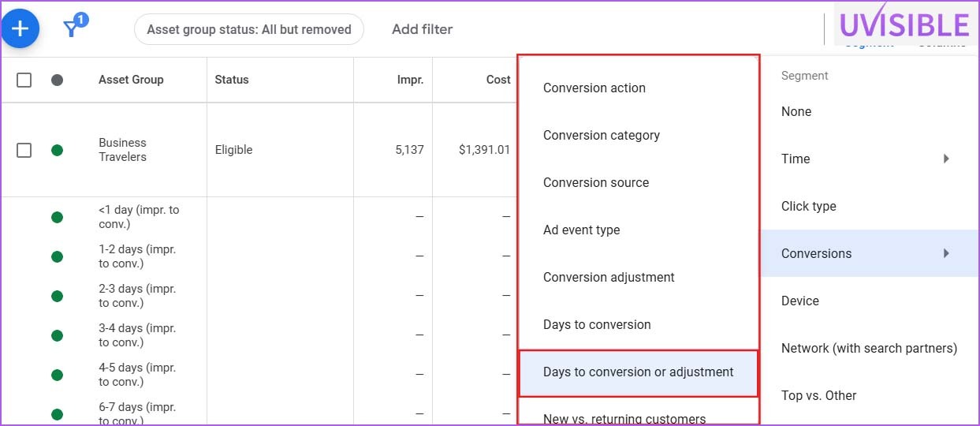Sort by the Cost column header
Image resolution: width=980 pixels, height=426 pixels.
tap(498, 80)
